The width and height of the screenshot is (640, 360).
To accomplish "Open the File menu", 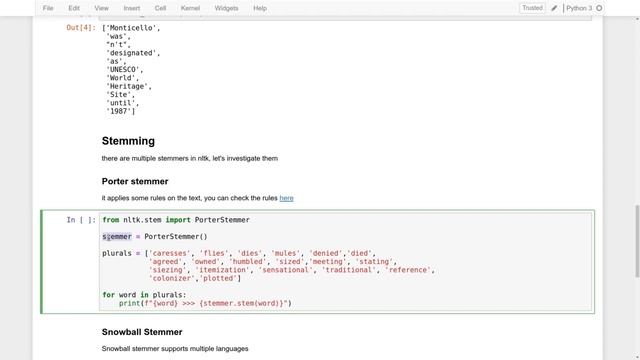I will [48, 8].
